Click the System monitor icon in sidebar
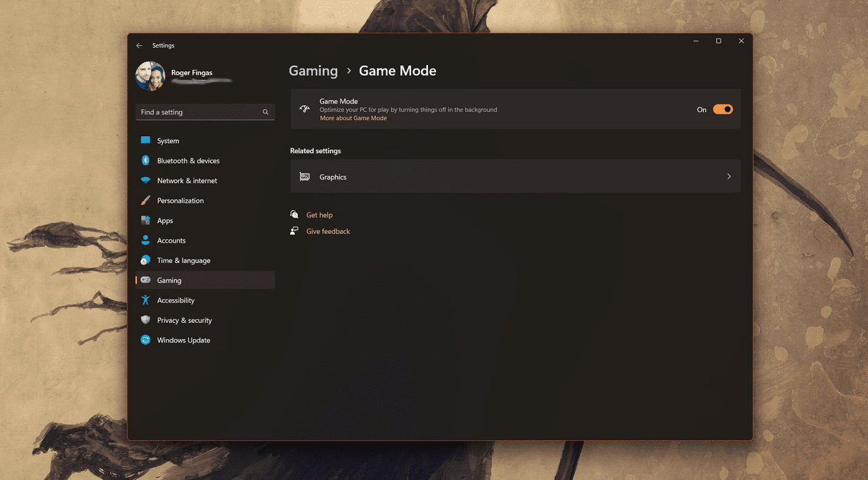The image size is (868, 480). (x=145, y=140)
